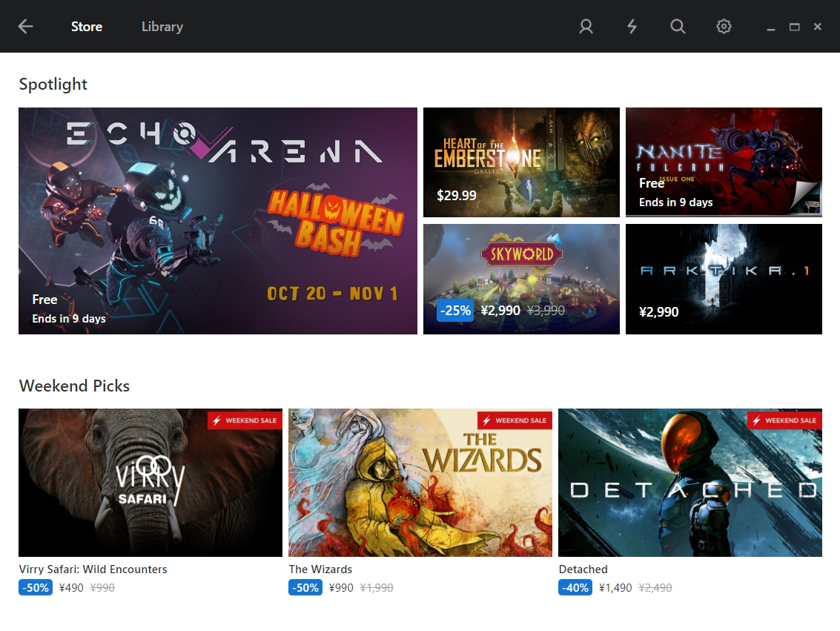The height and width of the screenshot is (631, 840).
Task: Open the Virry Safari thumbnail
Action: click(151, 483)
